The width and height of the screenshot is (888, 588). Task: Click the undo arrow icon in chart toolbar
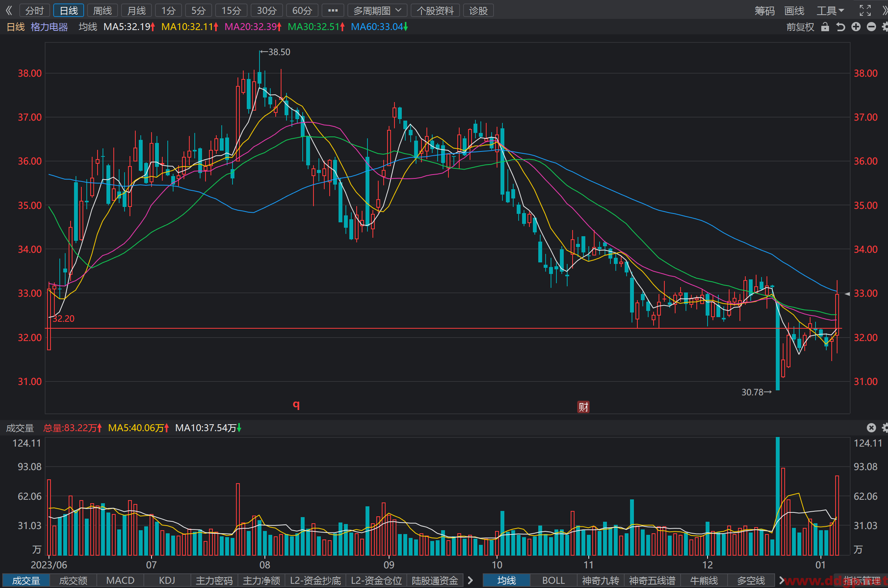click(840, 27)
